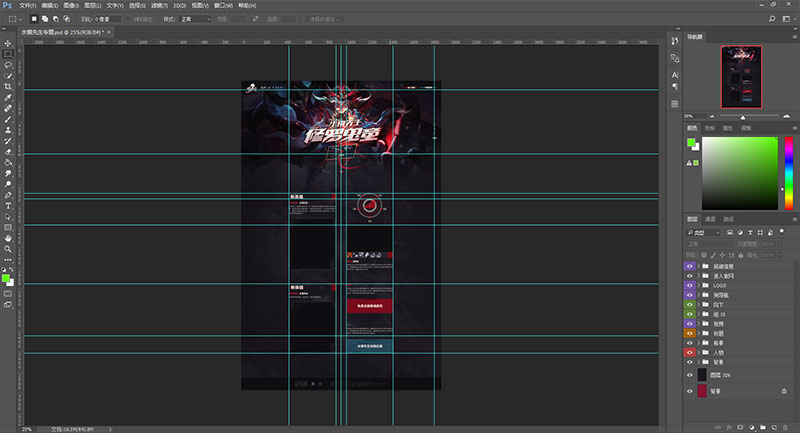Click the rainbow hue slider in Color panel
The image size is (800, 433).
click(x=789, y=173)
